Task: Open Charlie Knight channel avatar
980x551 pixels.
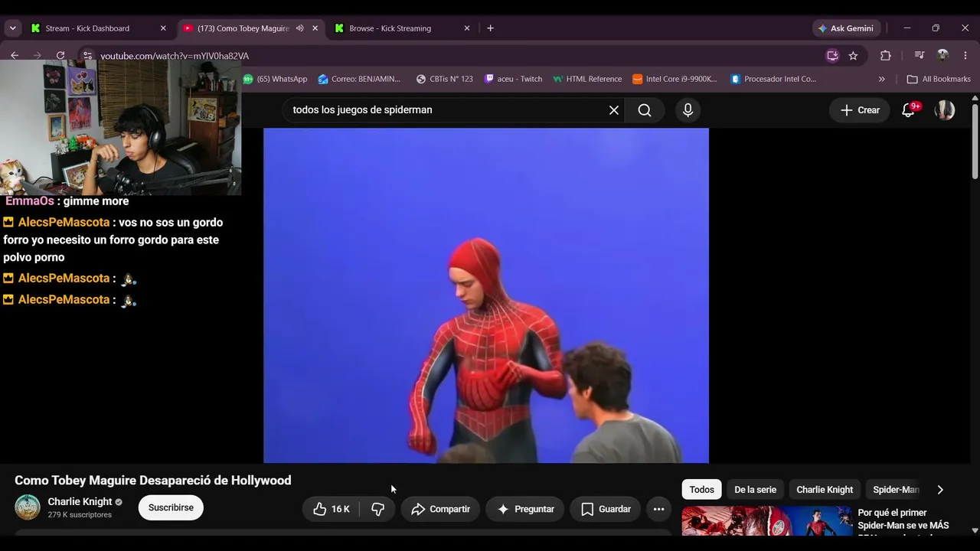Action: [x=28, y=507]
